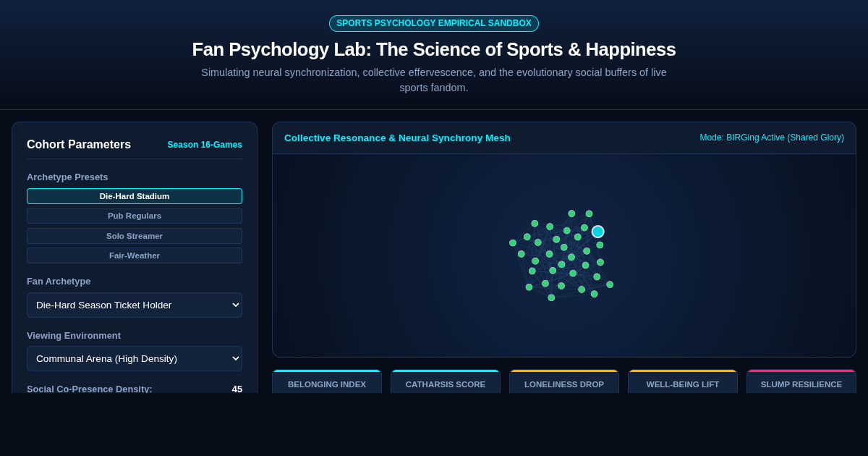Open the Fan Archetype dropdown
The height and width of the screenshot is (456, 868).
coord(135,305)
